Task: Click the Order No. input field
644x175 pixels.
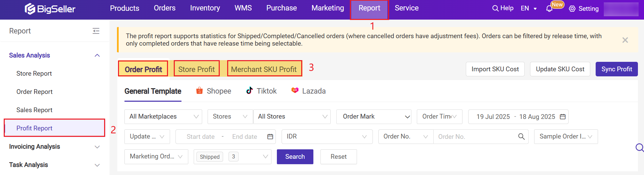Action: pyautogui.click(x=475, y=136)
